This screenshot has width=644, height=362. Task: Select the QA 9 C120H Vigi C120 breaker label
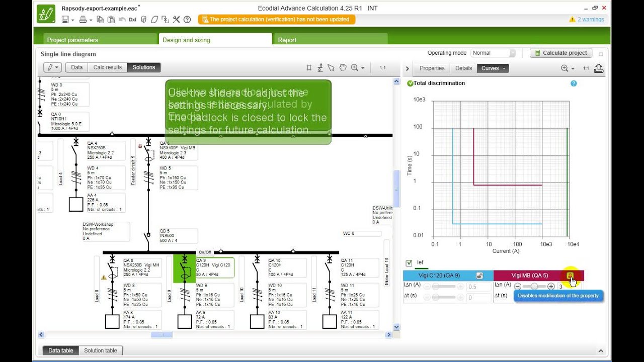click(x=214, y=267)
